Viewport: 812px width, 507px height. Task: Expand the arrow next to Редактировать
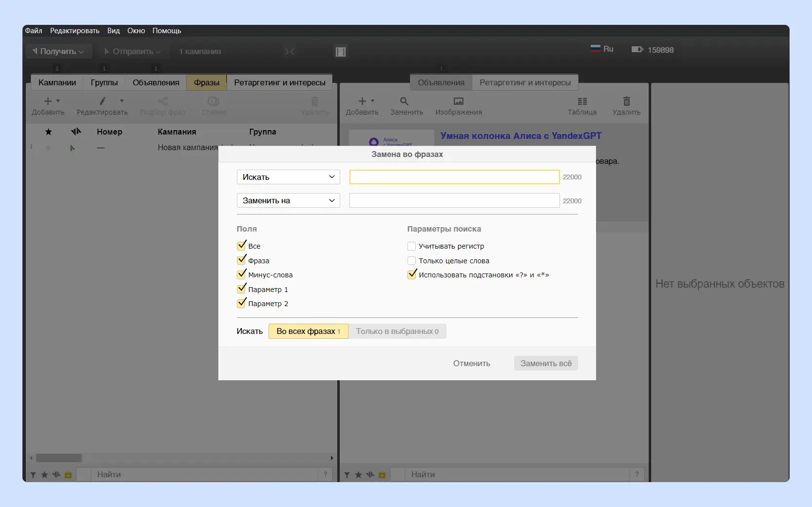pos(122,101)
